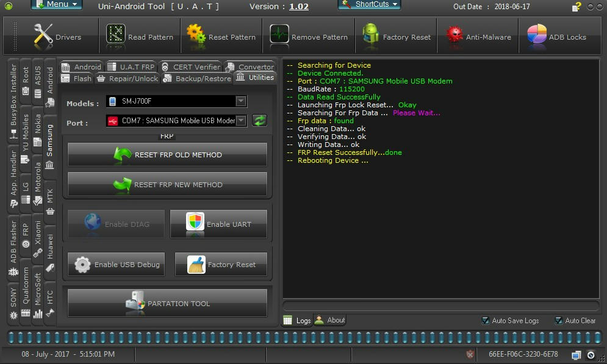Select the LG vertical tab
Screen dimensions: 607x364
pos(26,192)
